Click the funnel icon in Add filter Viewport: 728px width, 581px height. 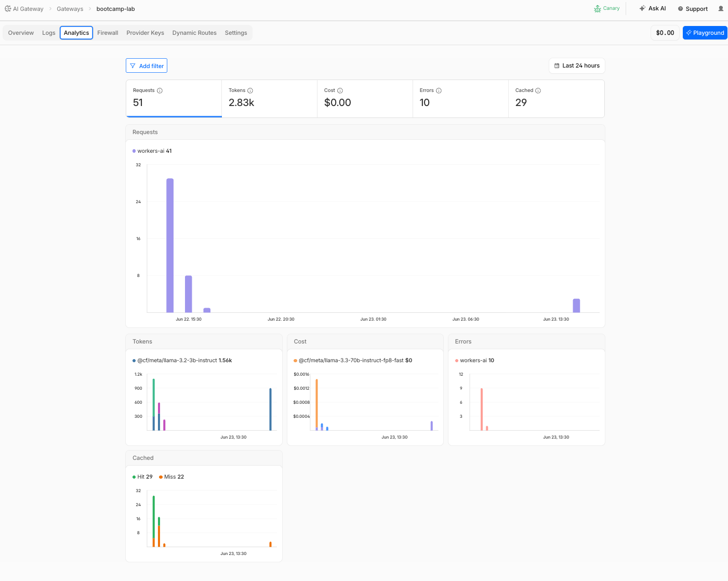(133, 66)
